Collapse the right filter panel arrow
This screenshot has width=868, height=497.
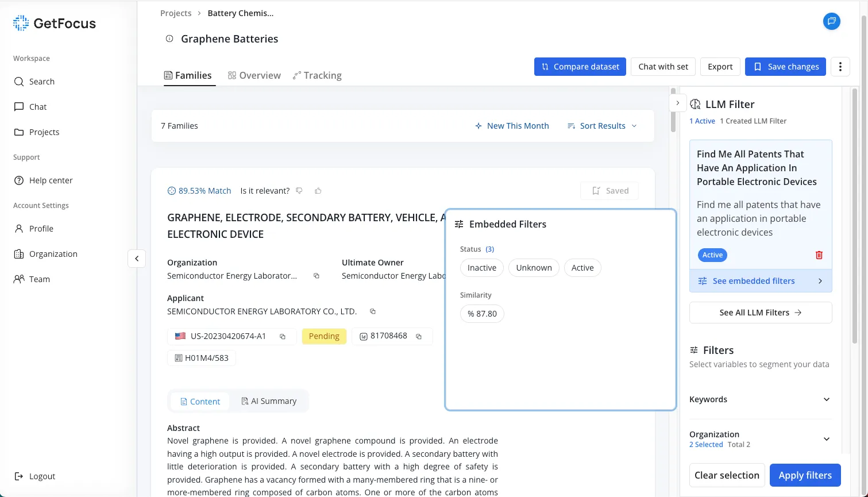click(678, 103)
